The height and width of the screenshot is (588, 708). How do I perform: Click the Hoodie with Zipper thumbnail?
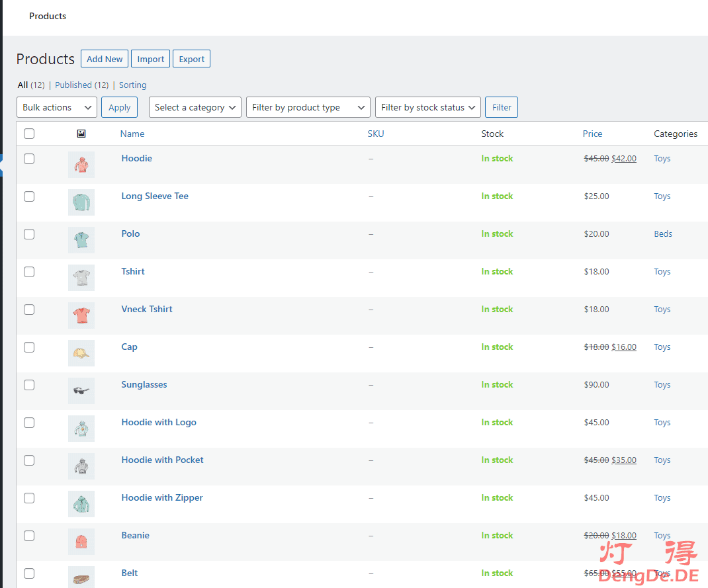click(81, 504)
